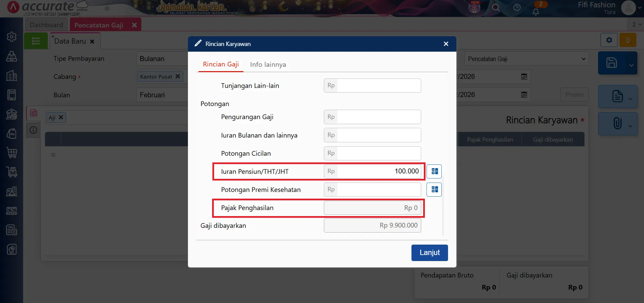
Task: Open the settings gear in the left sidebar
Action: tap(11, 37)
